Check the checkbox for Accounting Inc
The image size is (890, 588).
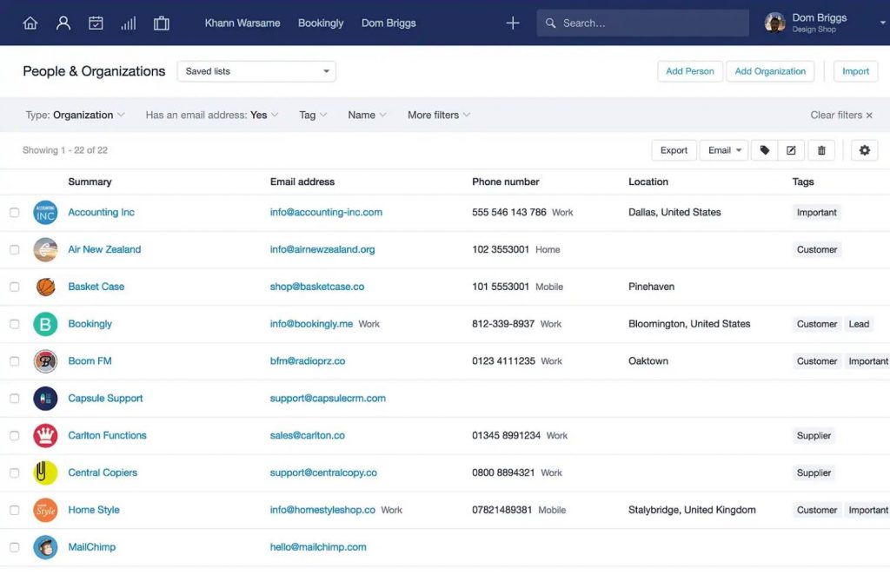pyautogui.click(x=15, y=212)
